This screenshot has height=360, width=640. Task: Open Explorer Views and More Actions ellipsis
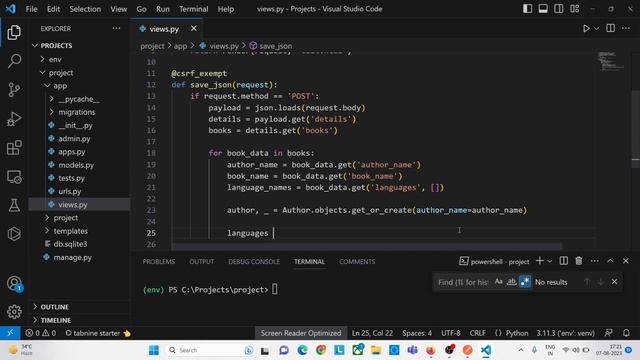coord(116,28)
